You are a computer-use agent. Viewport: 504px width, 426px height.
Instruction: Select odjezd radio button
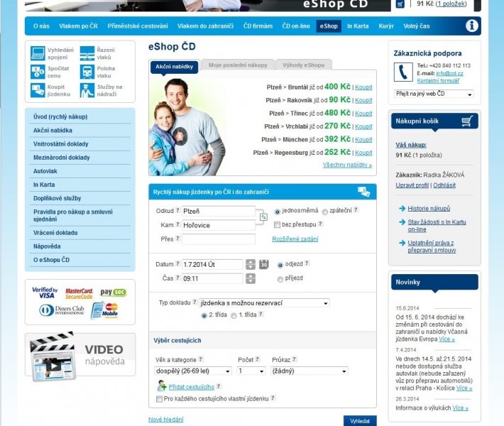point(280,266)
